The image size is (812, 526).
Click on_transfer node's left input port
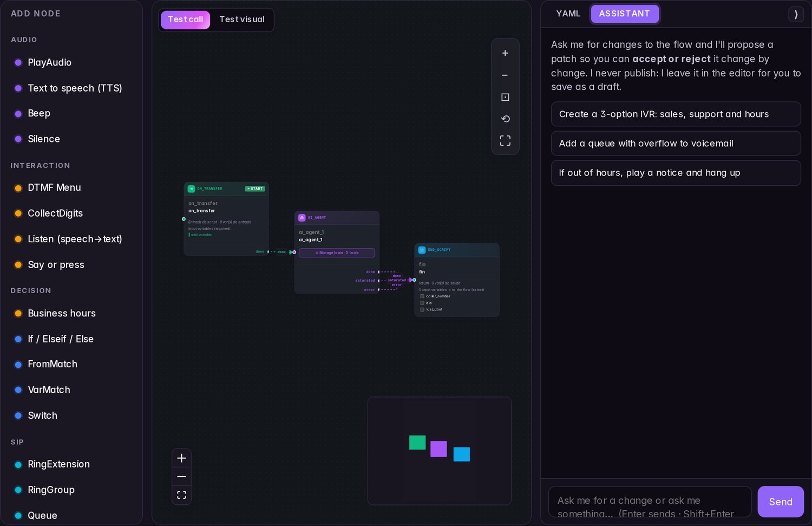pos(184,219)
